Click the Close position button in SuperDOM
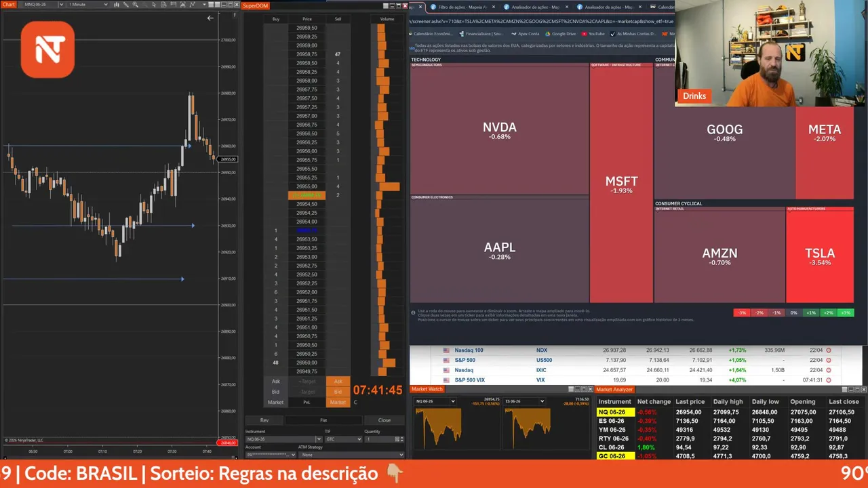 click(384, 420)
